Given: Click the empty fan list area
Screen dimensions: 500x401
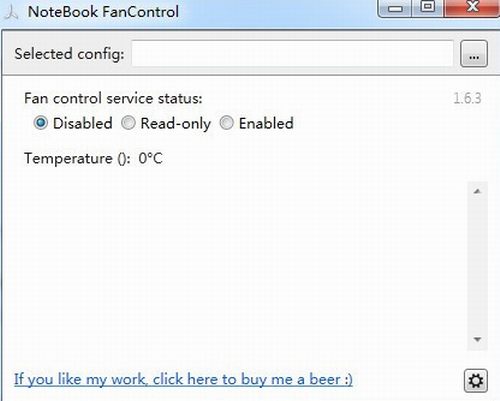Looking at the screenshot, I should tap(240, 266).
